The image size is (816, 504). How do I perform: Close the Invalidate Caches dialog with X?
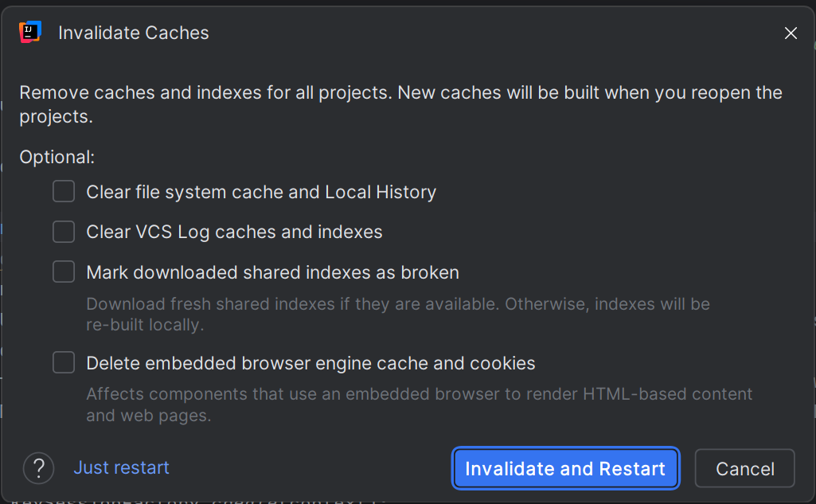(791, 33)
